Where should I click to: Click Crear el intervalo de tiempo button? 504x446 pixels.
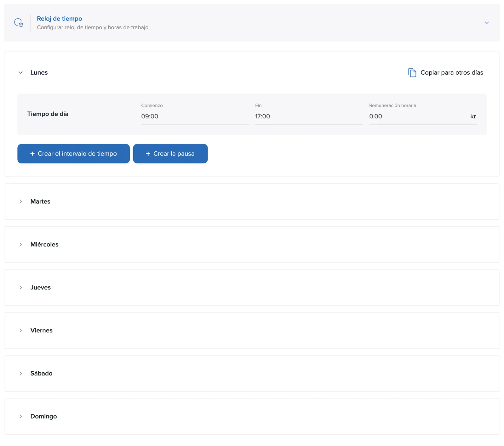[73, 154]
